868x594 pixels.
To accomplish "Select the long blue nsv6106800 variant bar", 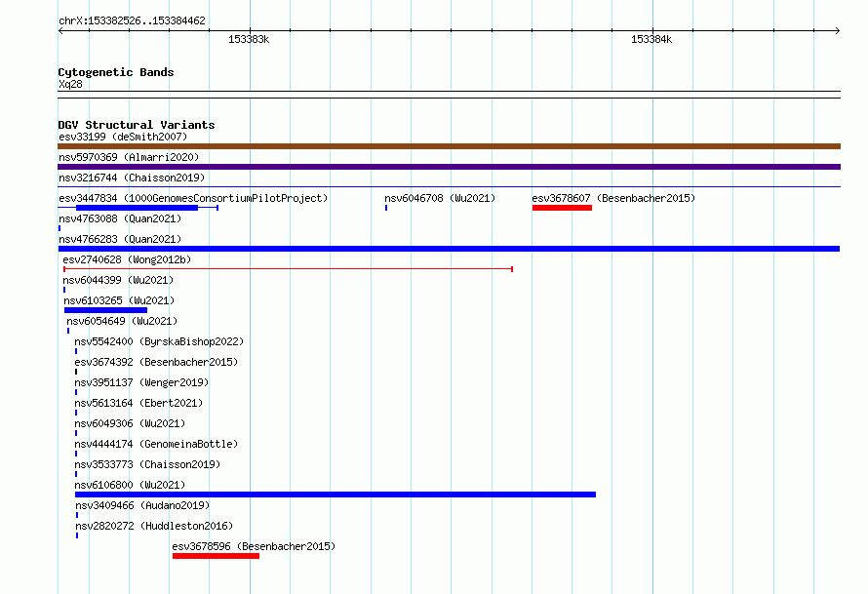I will [x=335, y=495].
